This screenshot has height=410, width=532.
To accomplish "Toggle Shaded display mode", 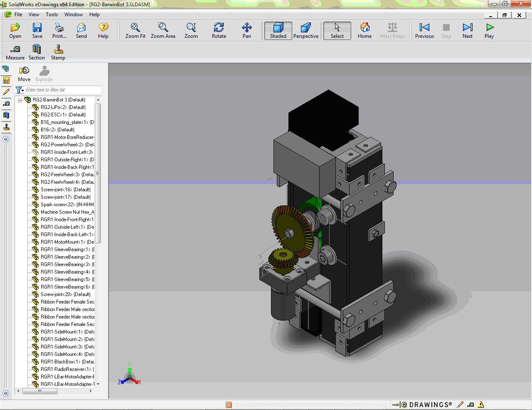I will pos(278,30).
